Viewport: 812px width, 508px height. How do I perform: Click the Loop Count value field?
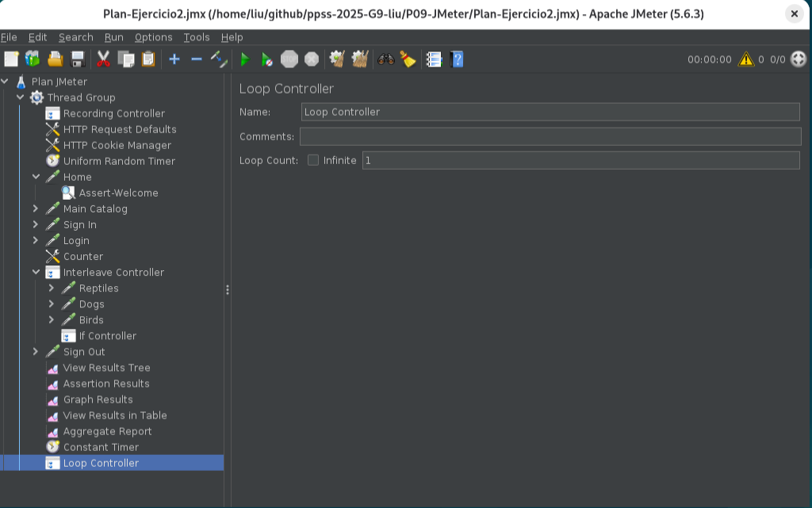pyautogui.click(x=581, y=160)
